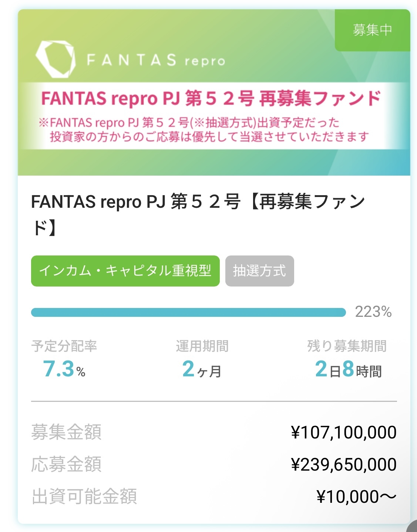Click the 2日8時間 remaining time value

[x=348, y=370]
